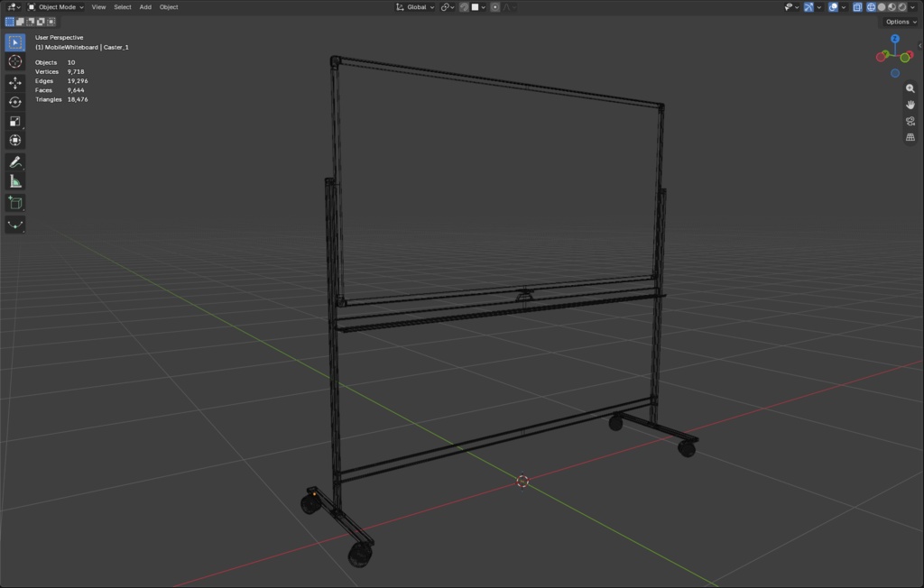The image size is (924, 588).
Task: Open the visibility and selectability dropdown
Action: 792,7
